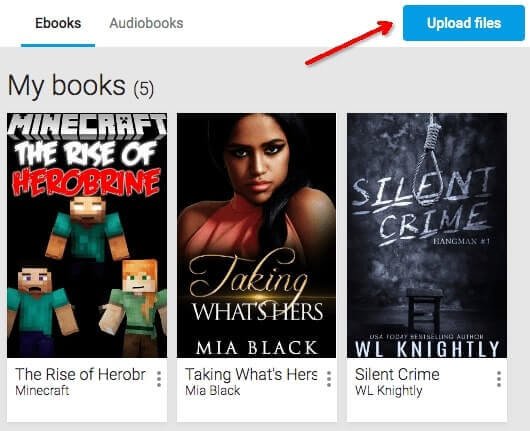Click the title The Rise of Herobr
The width and height of the screenshot is (530, 431).
click(x=80, y=375)
